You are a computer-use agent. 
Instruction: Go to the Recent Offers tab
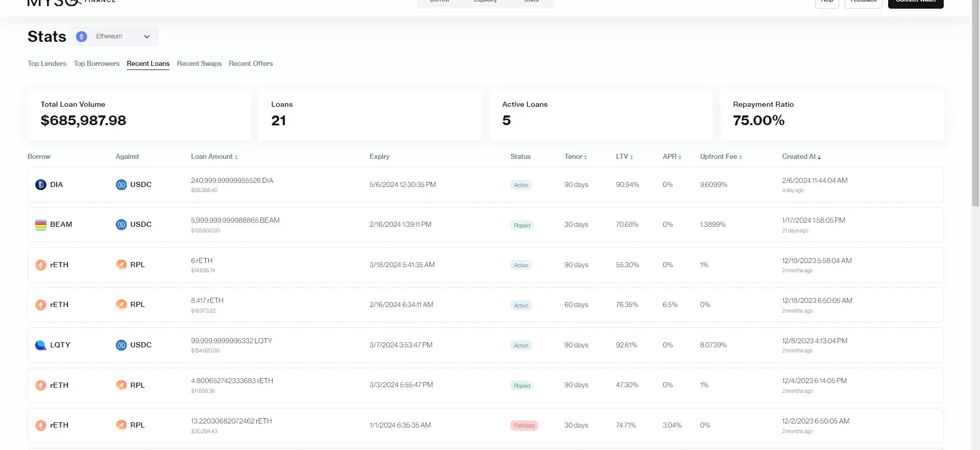pos(251,64)
